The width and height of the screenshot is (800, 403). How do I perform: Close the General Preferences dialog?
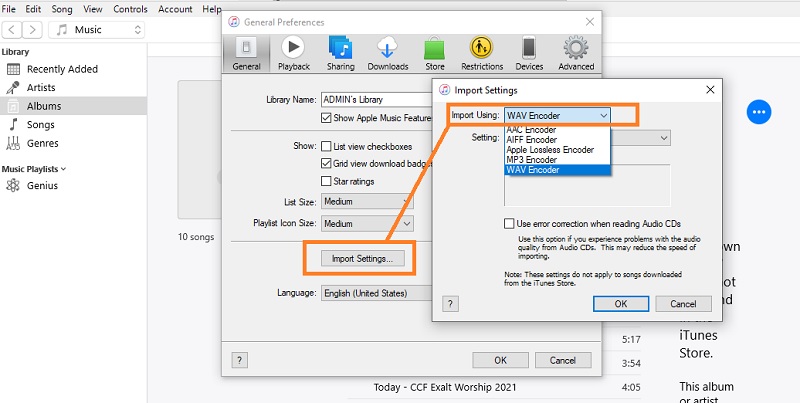click(x=589, y=22)
